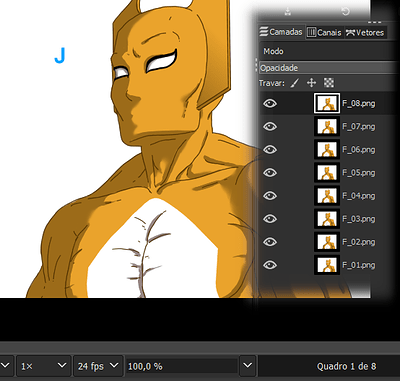The image size is (400, 381).
Task: Open the Vetores tab
Action: pos(365,32)
